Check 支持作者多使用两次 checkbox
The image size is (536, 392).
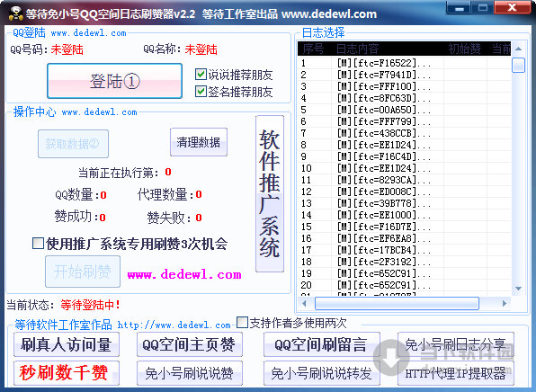(242, 322)
